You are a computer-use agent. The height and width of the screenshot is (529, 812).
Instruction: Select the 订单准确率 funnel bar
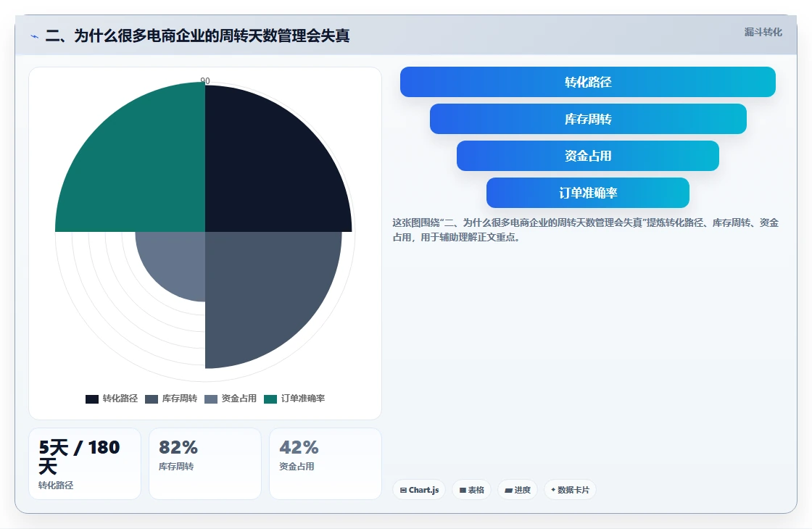click(588, 193)
